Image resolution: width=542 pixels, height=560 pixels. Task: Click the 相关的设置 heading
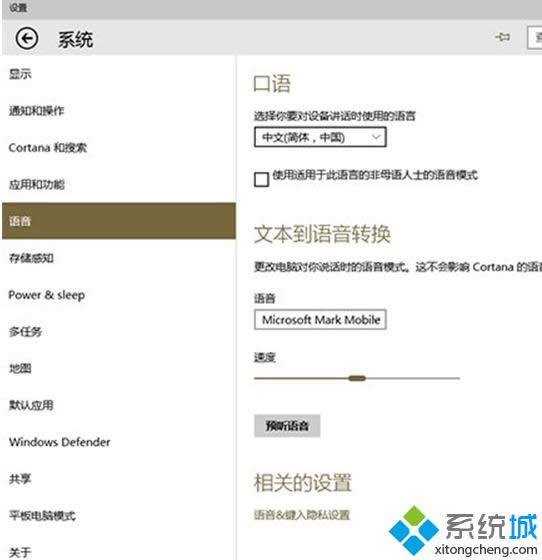303,482
